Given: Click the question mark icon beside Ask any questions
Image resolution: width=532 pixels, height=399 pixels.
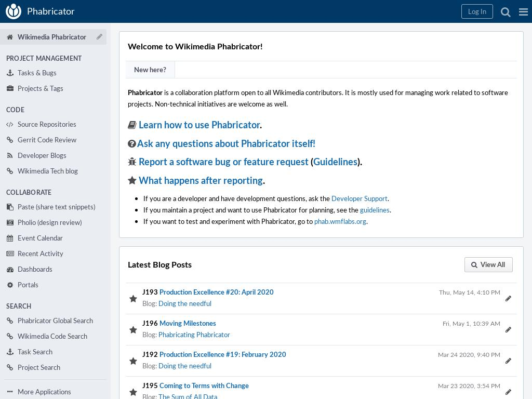Looking at the screenshot, I should click(131, 144).
